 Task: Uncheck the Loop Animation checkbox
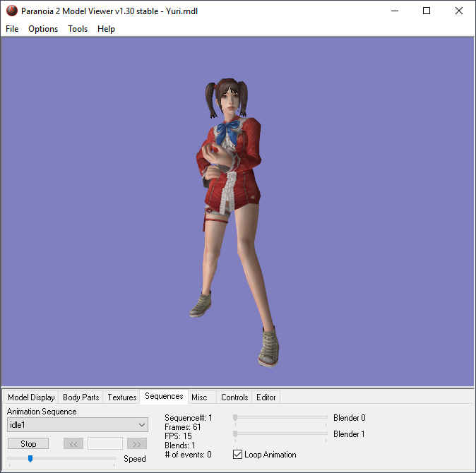pos(237,455)
